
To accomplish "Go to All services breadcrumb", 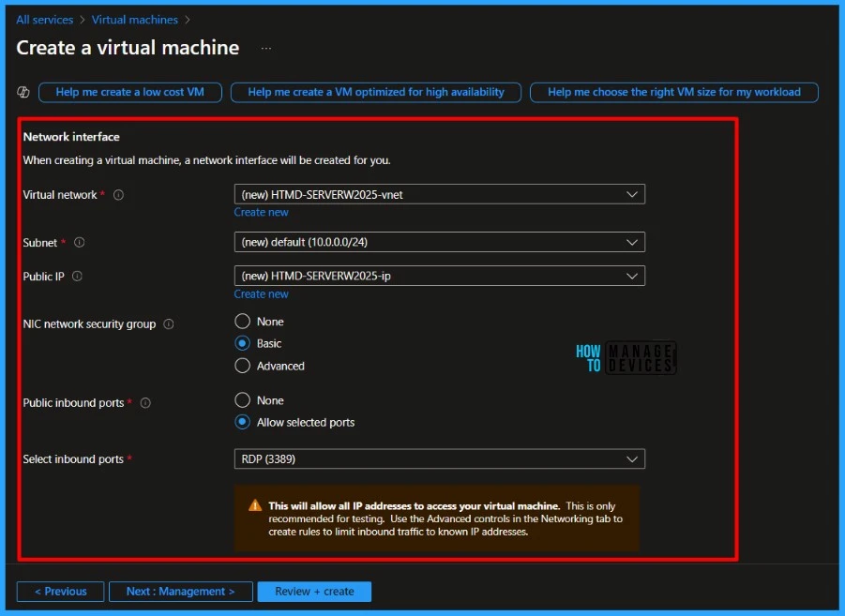I will (x=45, y=20).
